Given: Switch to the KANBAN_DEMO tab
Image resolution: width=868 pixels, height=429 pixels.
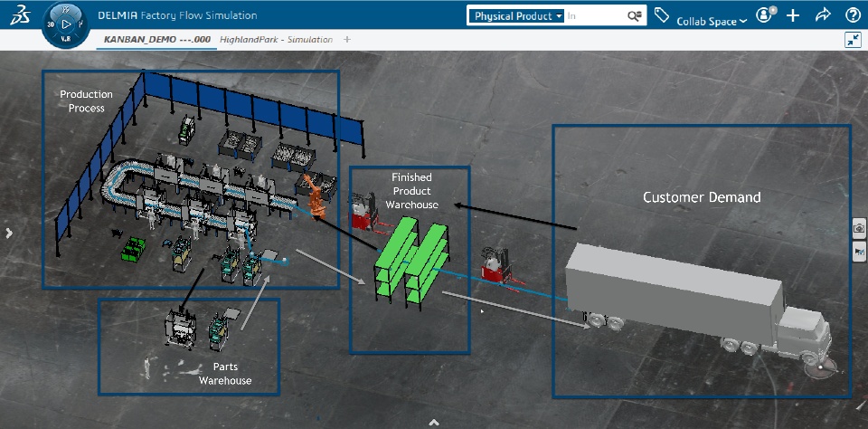Looking at the screenshot, I should [x=157, y=40].
